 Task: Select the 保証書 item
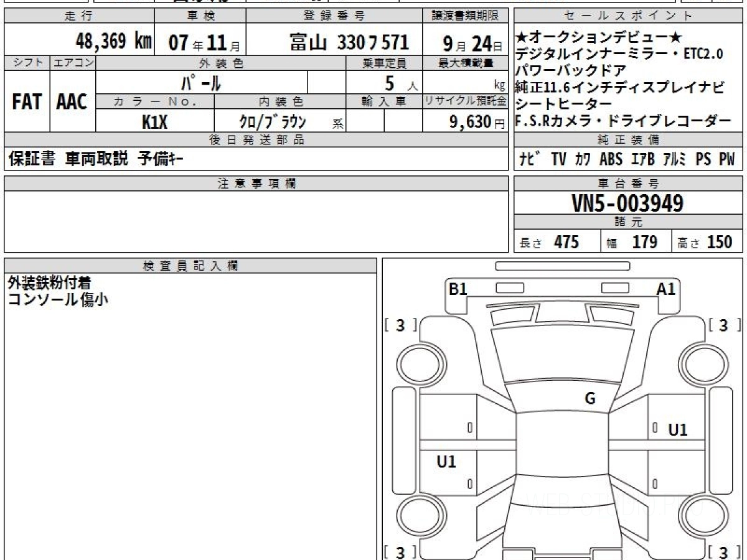pos(32,159)
